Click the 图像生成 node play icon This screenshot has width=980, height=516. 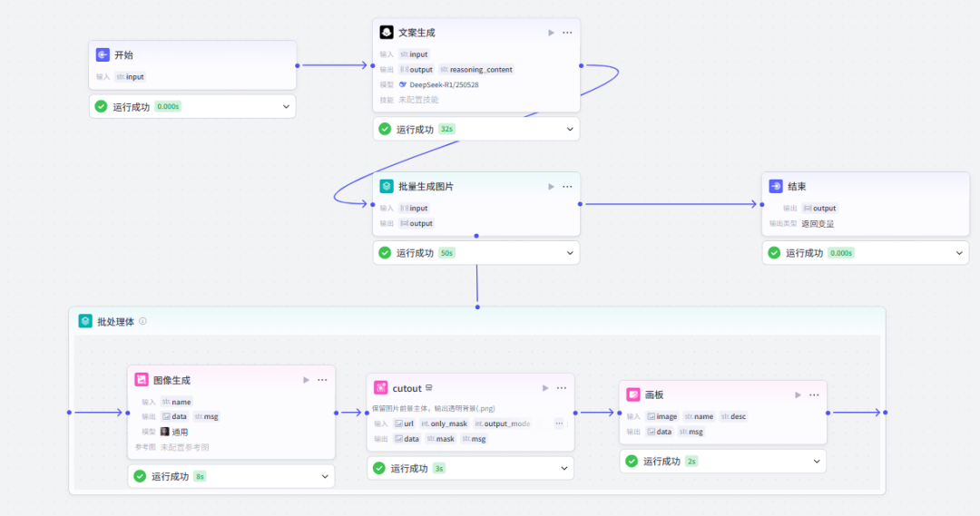coord(306,380)
